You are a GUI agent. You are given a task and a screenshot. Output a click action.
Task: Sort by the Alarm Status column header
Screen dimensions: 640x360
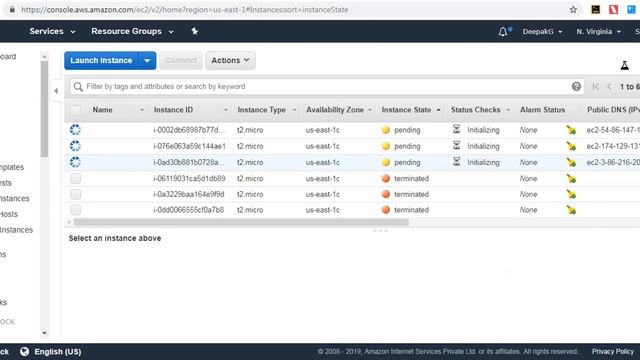(x=542, y=110)
